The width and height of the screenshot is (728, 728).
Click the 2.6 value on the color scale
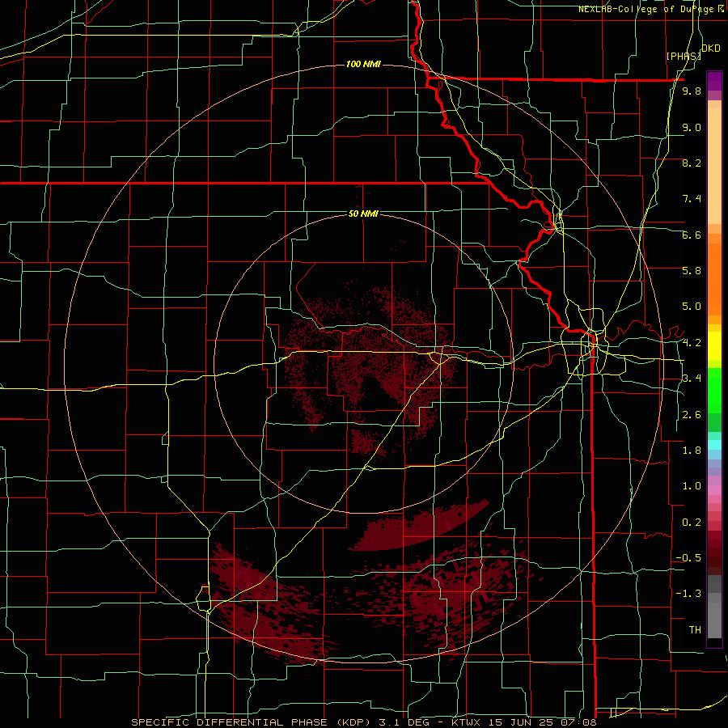692,415
